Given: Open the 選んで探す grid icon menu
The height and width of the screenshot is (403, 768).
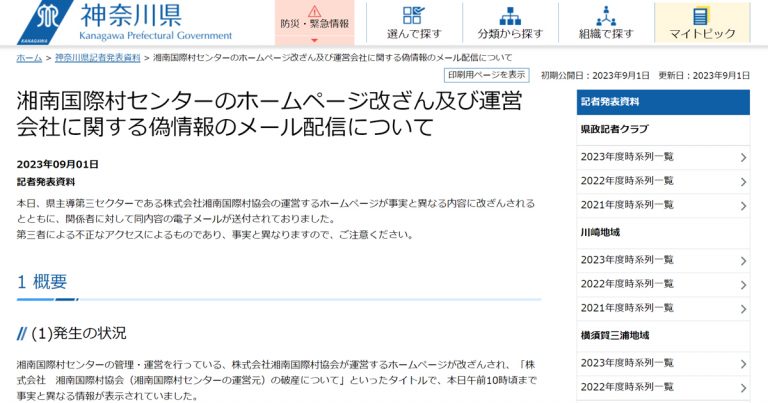Looking at the screenshot, I should tap(413, 22).
